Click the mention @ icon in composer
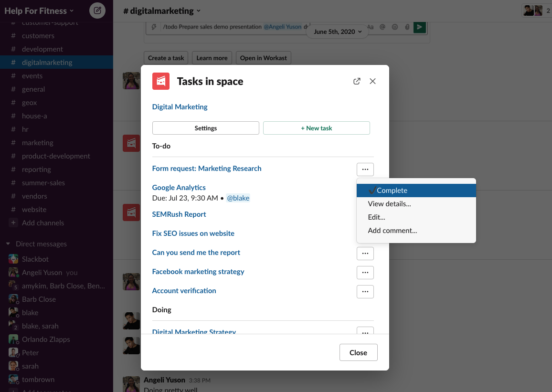The height and width of the screenshot is (392, 552). coord(382,27)
